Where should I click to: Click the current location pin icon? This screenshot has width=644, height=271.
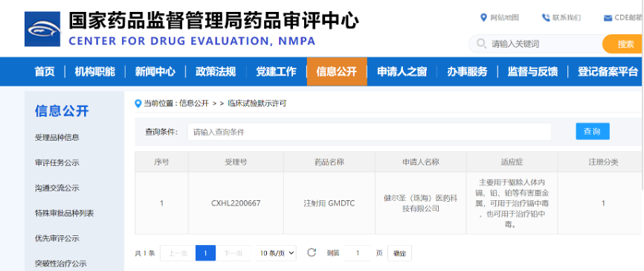pyautogui.click(x=138, y=103)
